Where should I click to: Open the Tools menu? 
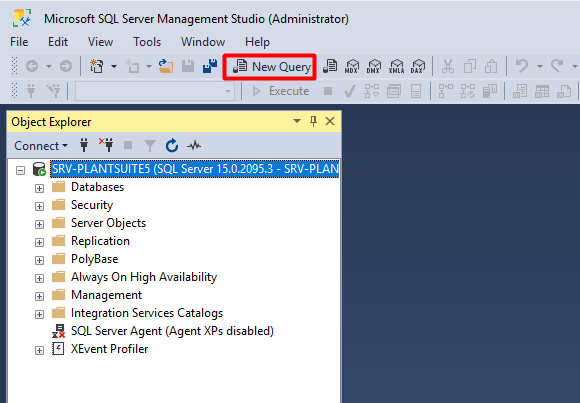coord(147,42)
